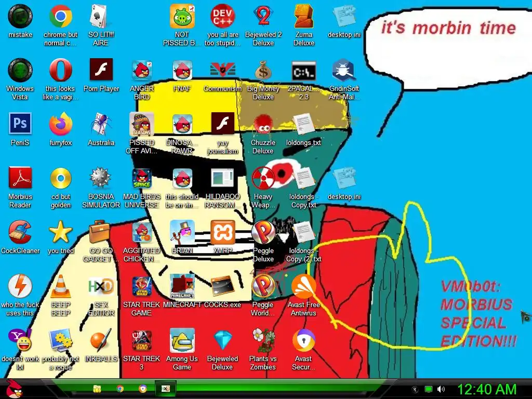Image resolution: width=532 pixels, height=399 pixels.
Task: Select the '2PACAL 2.3' command prompt icon
Action: [x=303, y=71]
